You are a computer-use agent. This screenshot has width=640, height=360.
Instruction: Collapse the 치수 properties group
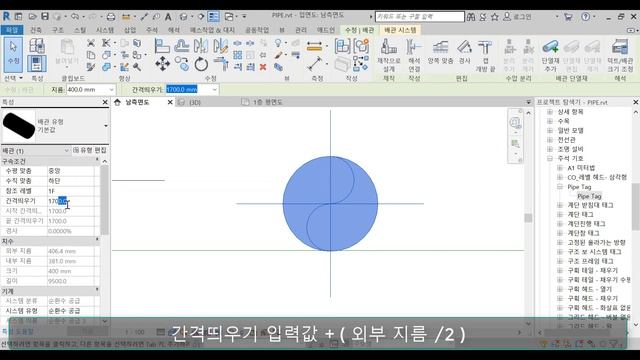(x=97, y=241)
